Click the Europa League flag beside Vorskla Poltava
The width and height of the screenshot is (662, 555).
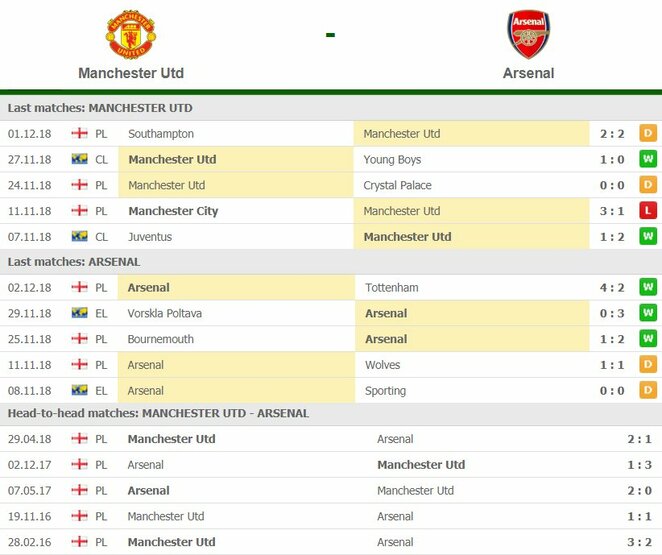pyautogui.click(x=79, y=314)
